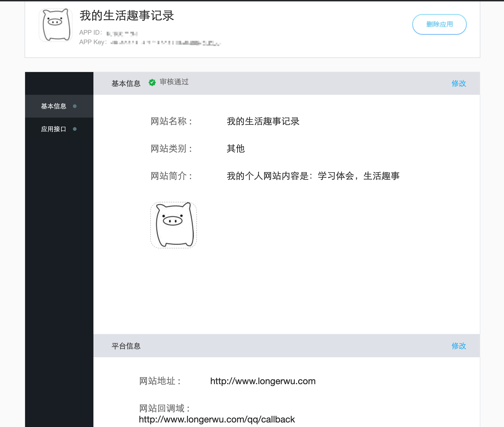Click 修改 link in 平台信息 header
Image resolution: width=504 pixels, height=427 pixels.
[x=458, y=346]
